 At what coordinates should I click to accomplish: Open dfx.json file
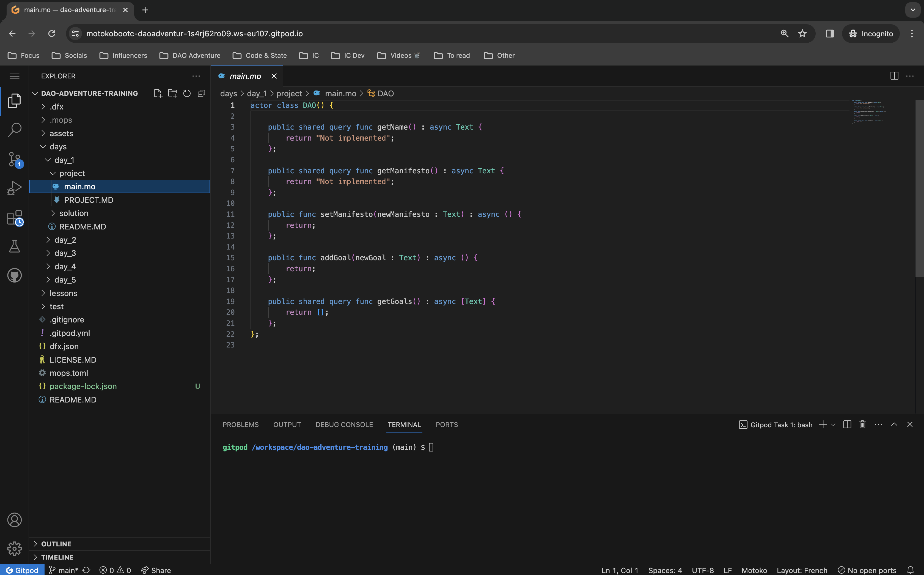pyautogui.click(x=119, y=346)
